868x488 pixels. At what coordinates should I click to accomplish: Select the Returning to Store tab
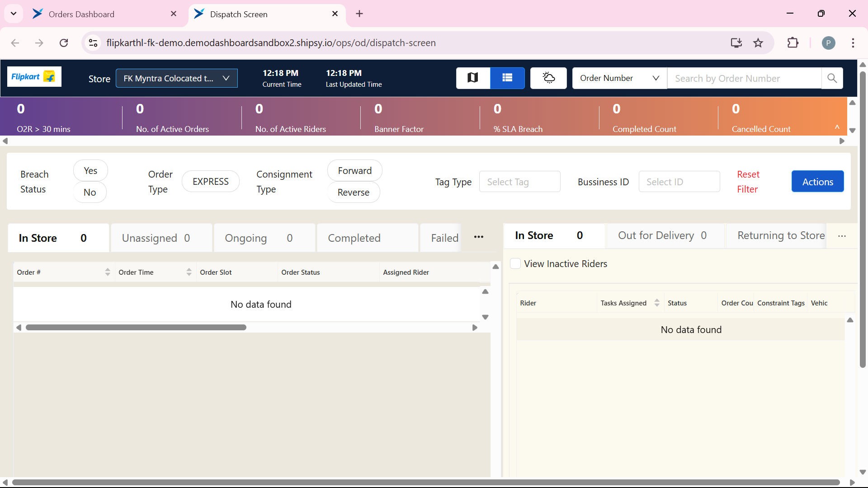click(777, 236)
